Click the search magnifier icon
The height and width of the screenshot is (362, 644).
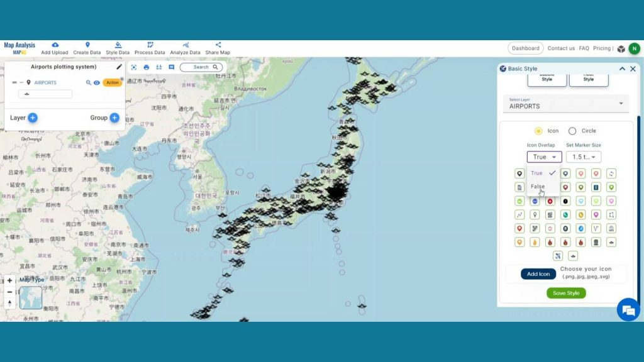point(215,67)
